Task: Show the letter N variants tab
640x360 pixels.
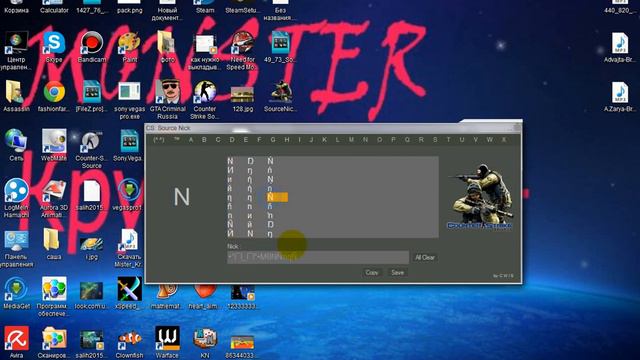Action: point(365,140)
